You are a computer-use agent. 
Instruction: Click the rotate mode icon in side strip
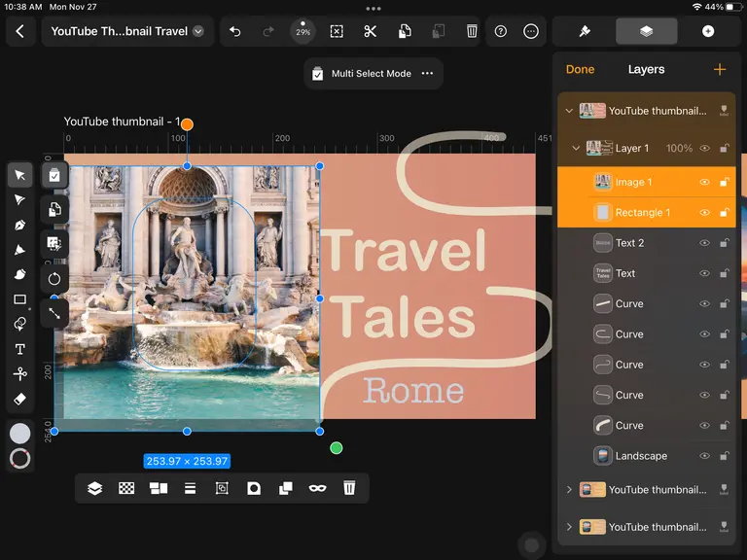coord(54,279)
